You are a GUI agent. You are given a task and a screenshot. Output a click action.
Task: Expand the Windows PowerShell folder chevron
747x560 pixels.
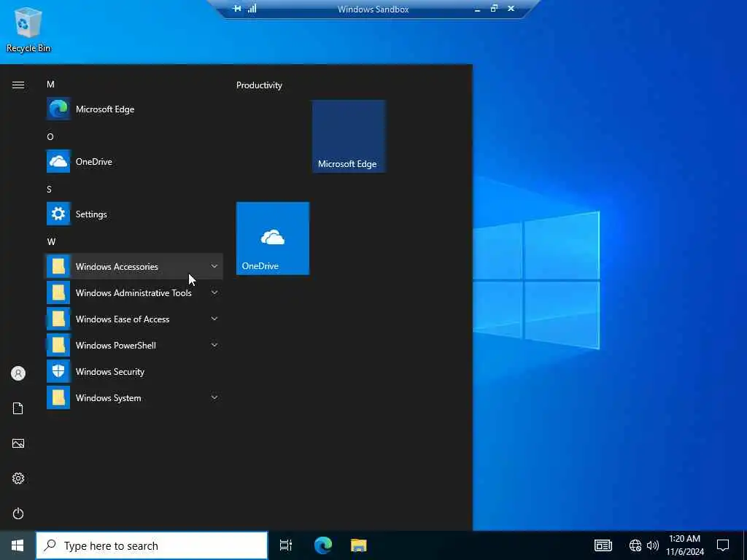click(x=214, y=345)
